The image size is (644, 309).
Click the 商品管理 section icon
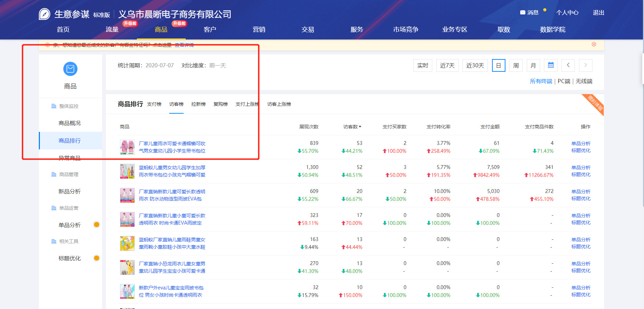coord(54,174)
